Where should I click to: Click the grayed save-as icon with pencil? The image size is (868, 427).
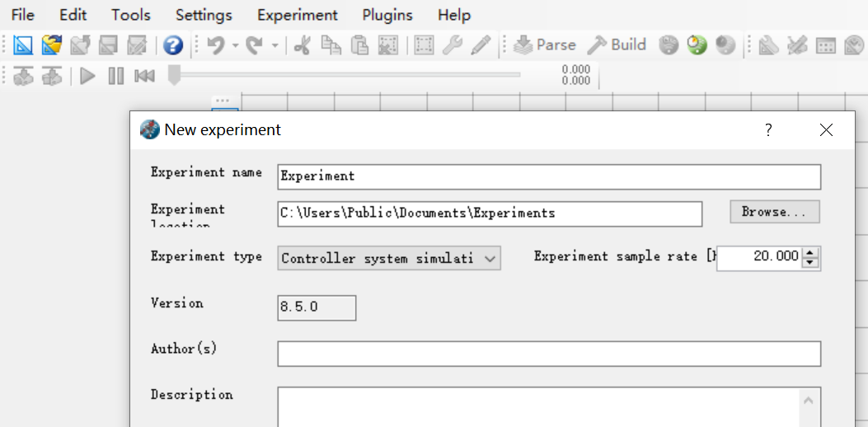tap(137, 45)
